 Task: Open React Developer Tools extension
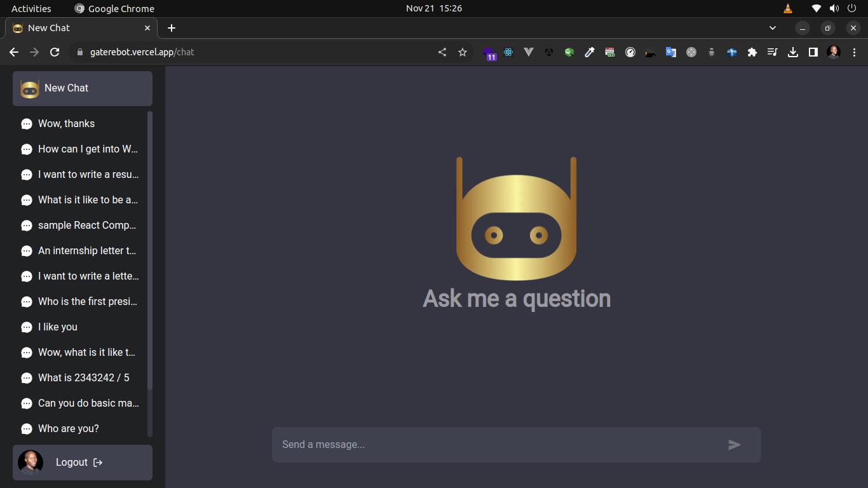[x=508, y=52]
